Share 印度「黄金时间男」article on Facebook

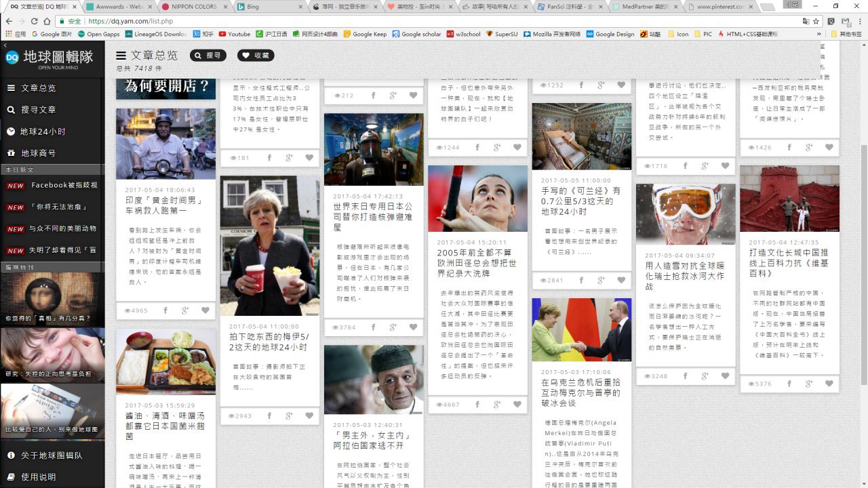(x=165, y=310)
